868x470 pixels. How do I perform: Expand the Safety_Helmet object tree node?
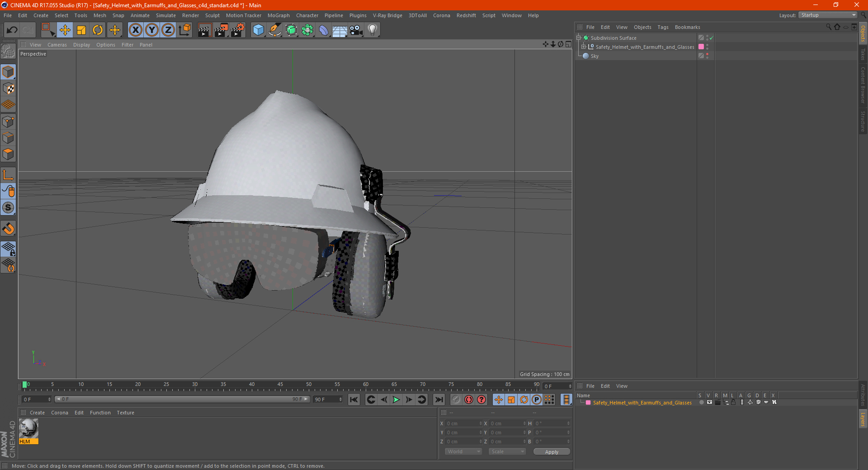(583, 47)
